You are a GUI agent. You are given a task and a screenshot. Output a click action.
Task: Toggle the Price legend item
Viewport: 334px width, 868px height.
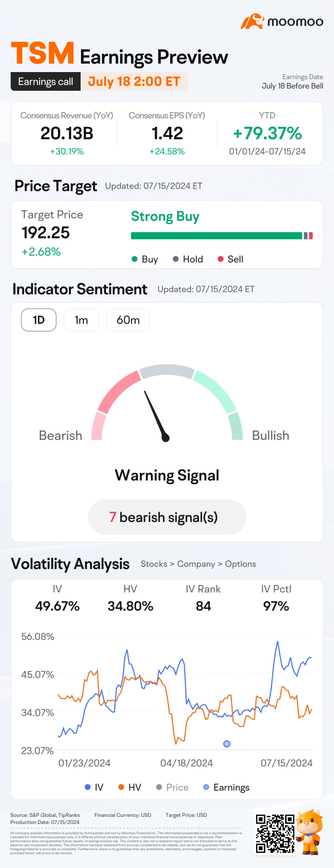coord(172,787)
